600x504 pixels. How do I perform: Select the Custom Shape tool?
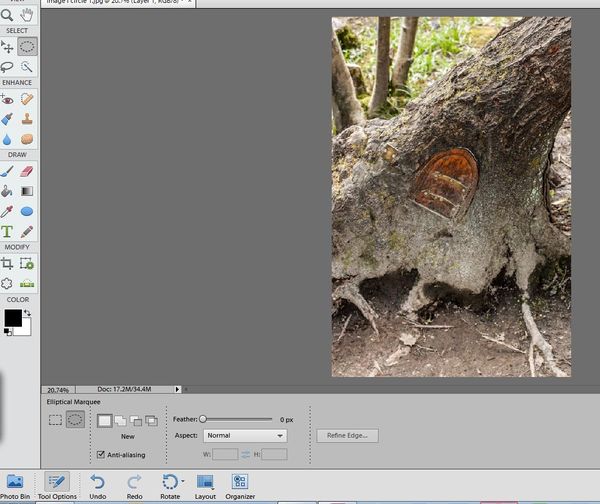(x=27, y=211)
